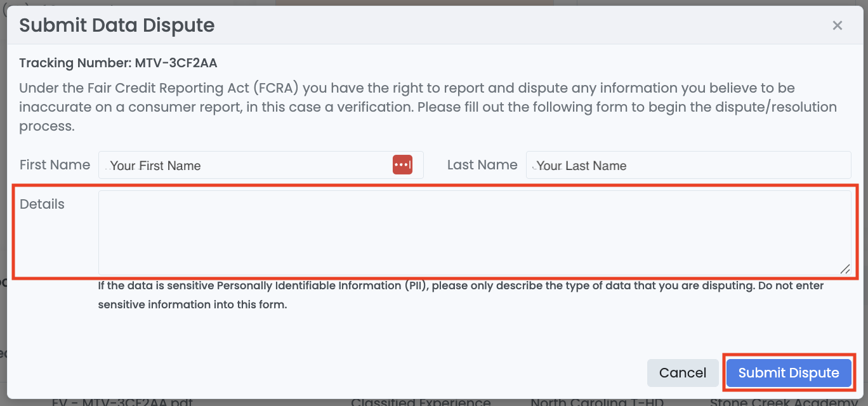This screenshot has height=406, width=868.
Task: Submit the dispute with Submit Dispute button
Action: [789, 373]
